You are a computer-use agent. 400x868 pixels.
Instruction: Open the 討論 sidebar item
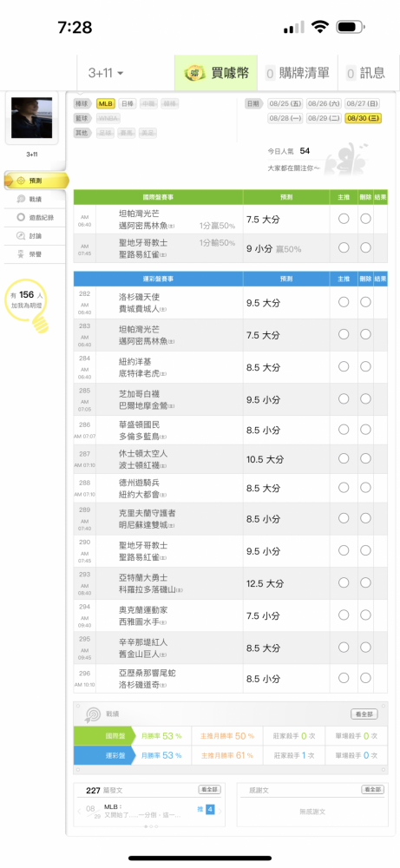point(35,236)
